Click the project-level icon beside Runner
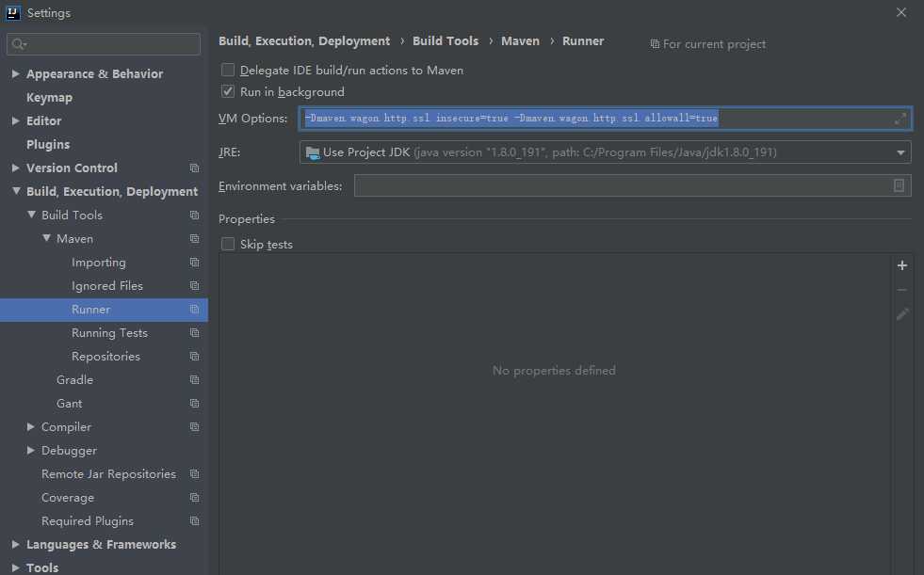The width and height of the screenshot is (924, 575). point(194,310)
